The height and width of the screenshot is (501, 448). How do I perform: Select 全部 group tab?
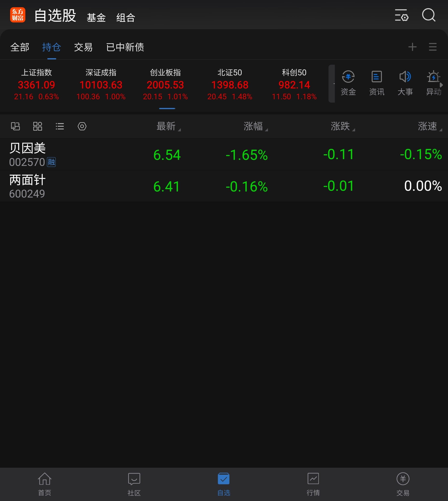(x=20, y=47)
